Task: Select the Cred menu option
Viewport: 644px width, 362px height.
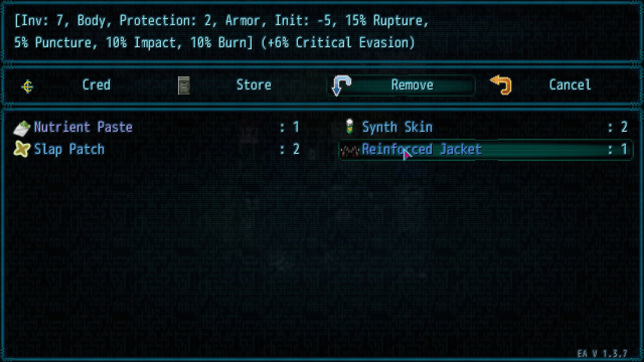Action: pyautogui.click(x=96, y=85)
